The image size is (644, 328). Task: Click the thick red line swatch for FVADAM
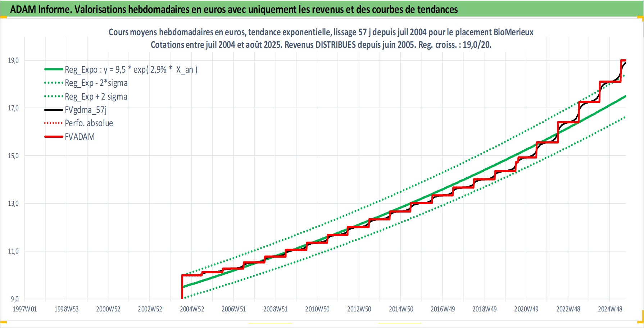click(x=54, y=137)
